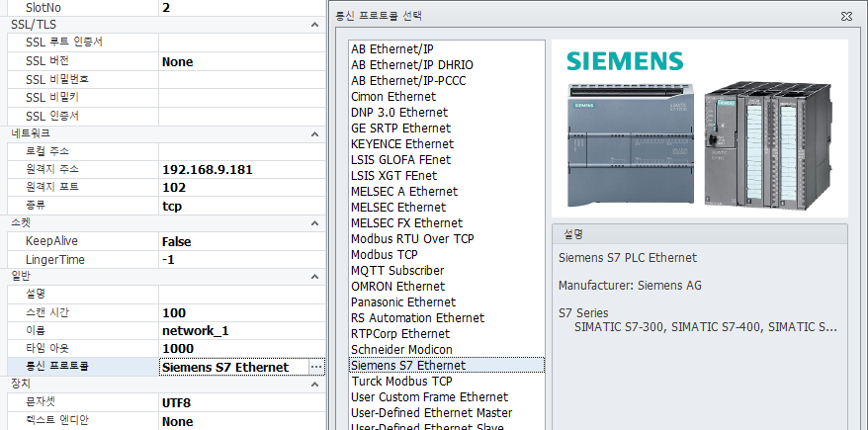Pick LSIS GLOFA FEnet protocol
Viewport: 868px width, 430px height.
[x=446, y=160]
